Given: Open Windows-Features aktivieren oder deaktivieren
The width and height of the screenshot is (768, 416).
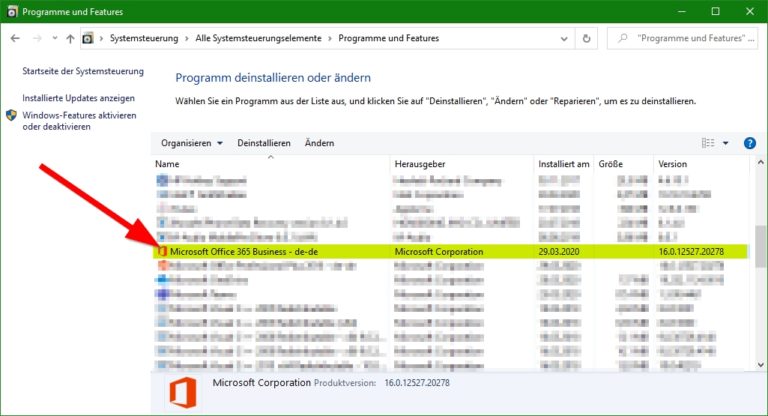Looking at the screenshot, I should (x=79, y=121).
